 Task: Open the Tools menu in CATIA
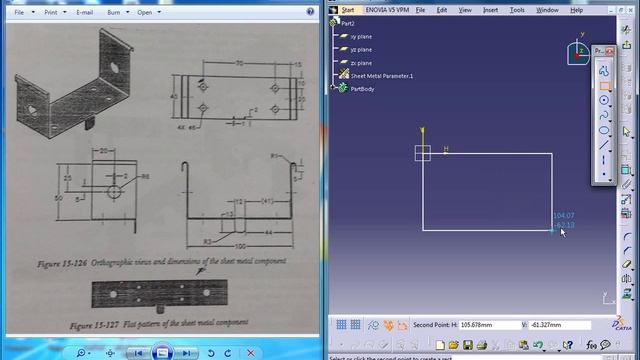point(517,10)
